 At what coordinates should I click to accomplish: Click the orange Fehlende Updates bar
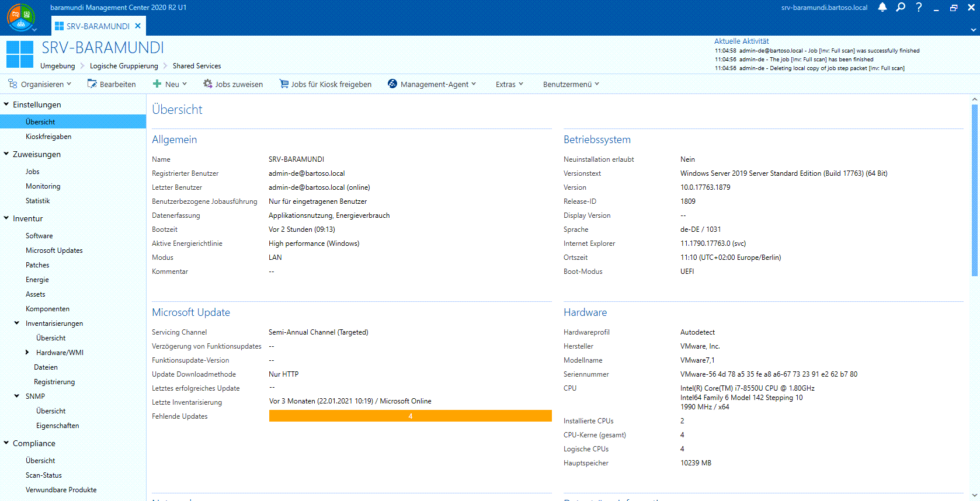pos(410,416)
